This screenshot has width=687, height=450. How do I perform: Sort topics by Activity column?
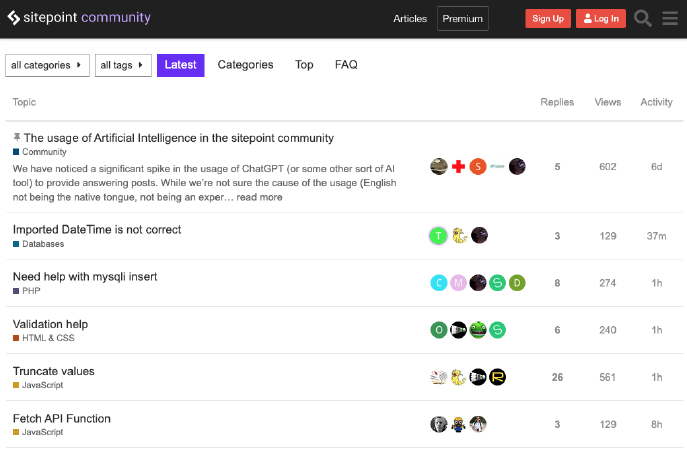pos(656,102)
